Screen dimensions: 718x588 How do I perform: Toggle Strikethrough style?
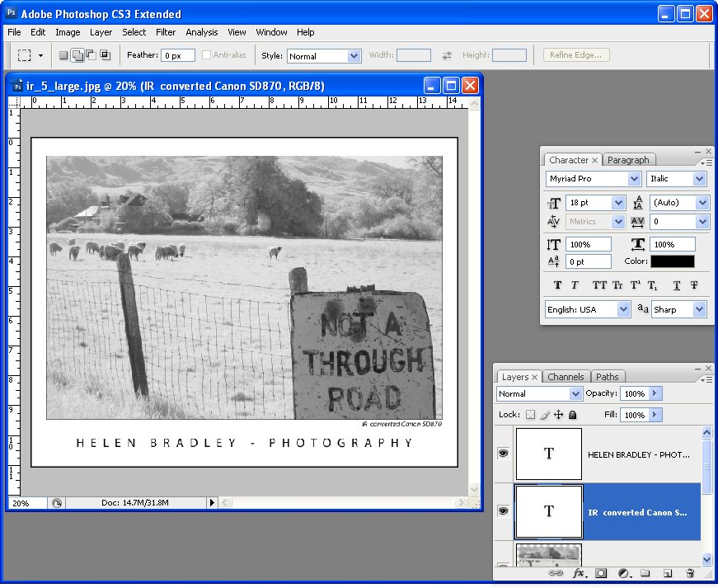coord(694,285)
